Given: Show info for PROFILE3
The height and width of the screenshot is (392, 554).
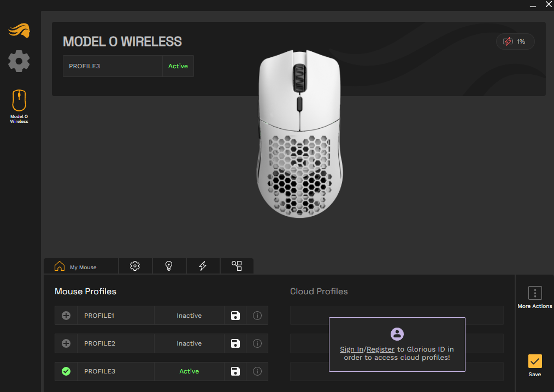Looking at the screenshot, I should (257, 371).
